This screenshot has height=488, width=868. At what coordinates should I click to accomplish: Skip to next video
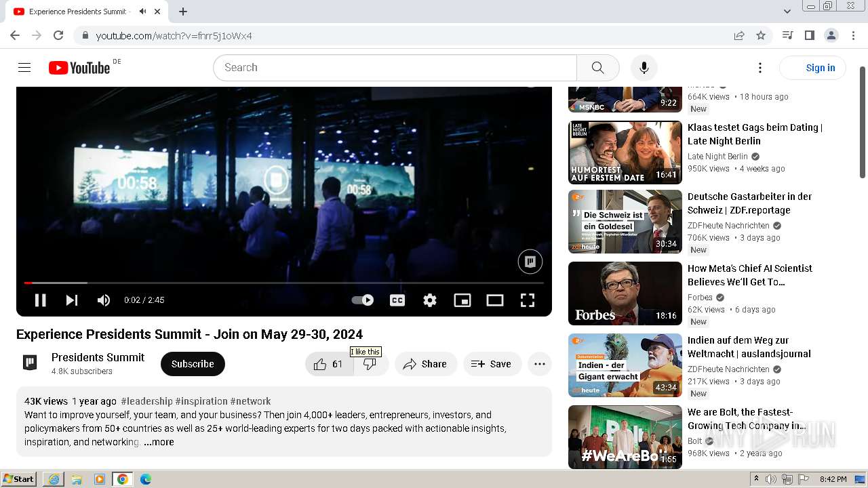(x=72, y=300)
